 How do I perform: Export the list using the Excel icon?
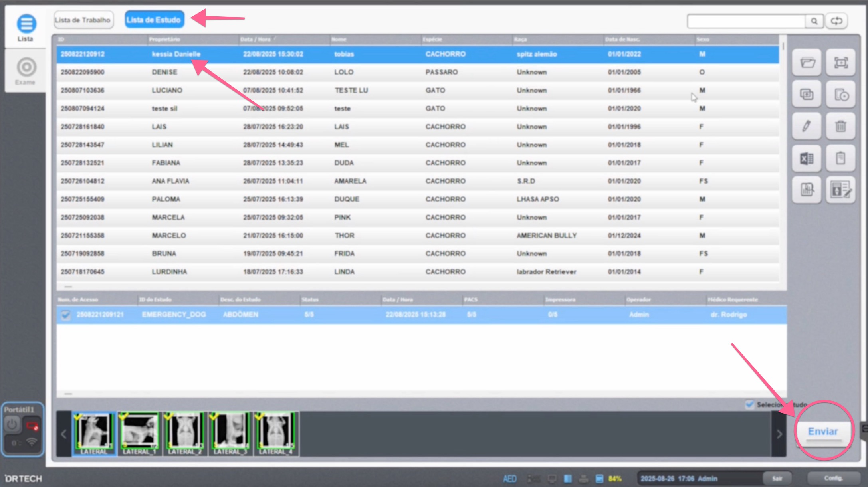(x=806, y=158)
